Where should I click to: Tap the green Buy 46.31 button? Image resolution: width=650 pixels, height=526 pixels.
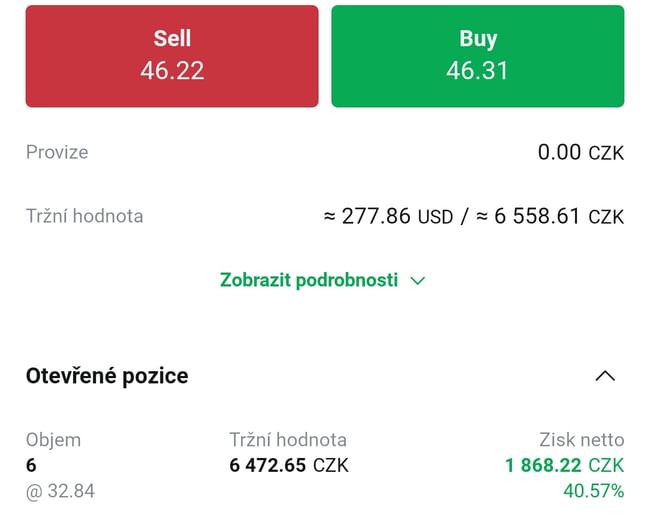[x=477, y=56]
